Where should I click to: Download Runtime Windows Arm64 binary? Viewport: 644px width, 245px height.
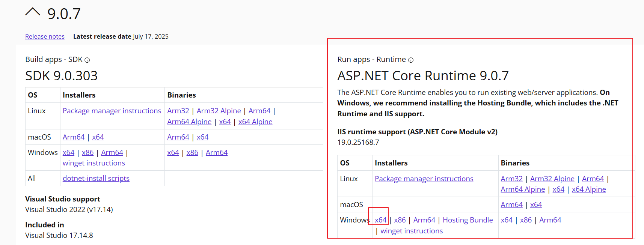[550, 220]
